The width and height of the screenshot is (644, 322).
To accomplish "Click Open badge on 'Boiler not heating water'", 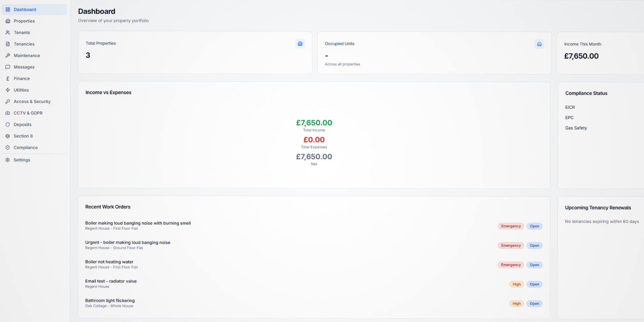I will pyautogui.click(x=535, y=265).
